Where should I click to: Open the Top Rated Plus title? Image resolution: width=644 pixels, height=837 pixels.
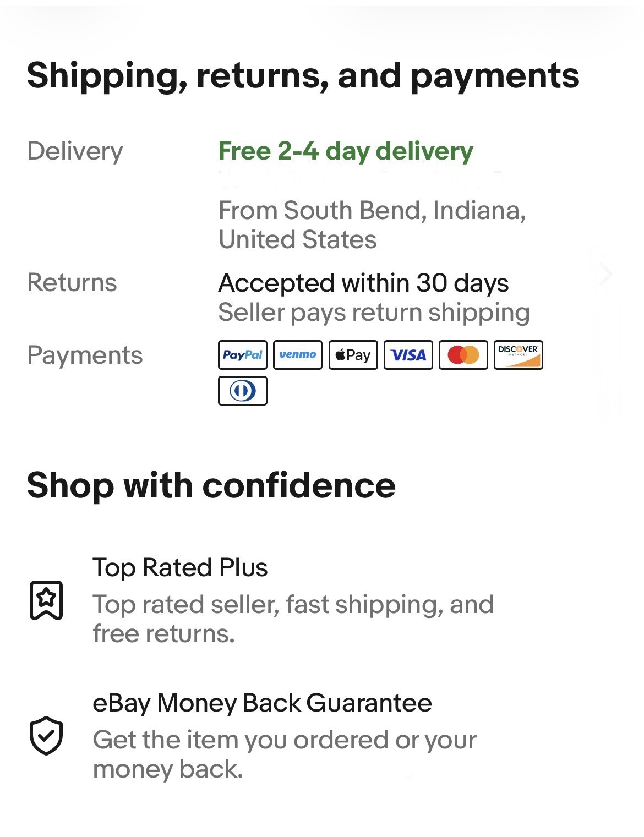180,567
